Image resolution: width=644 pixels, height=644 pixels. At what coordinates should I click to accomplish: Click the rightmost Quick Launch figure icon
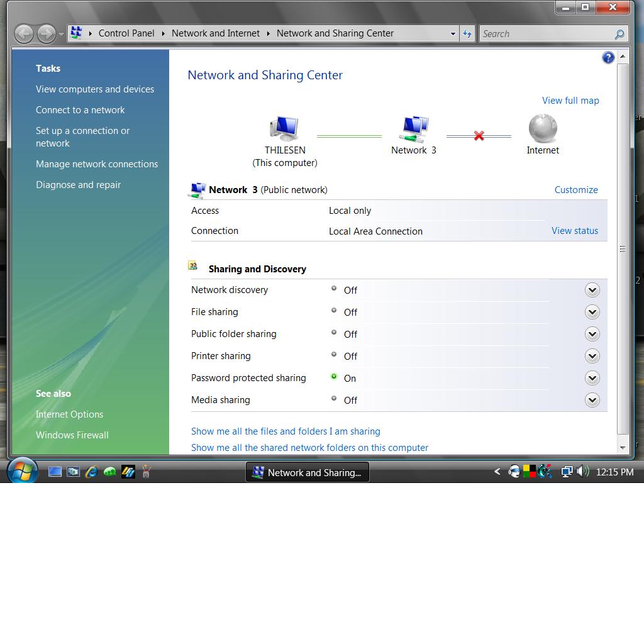tap(146, 472)
